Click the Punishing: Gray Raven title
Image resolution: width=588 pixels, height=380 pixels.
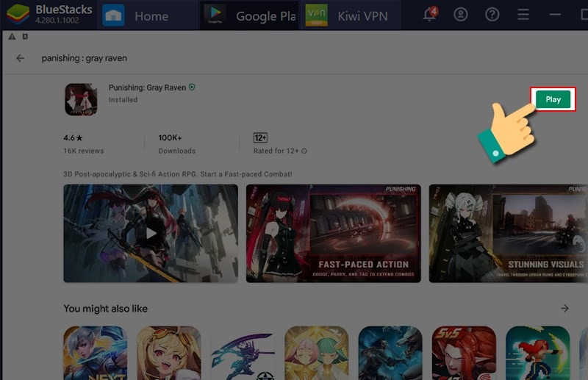coord(147,87)
